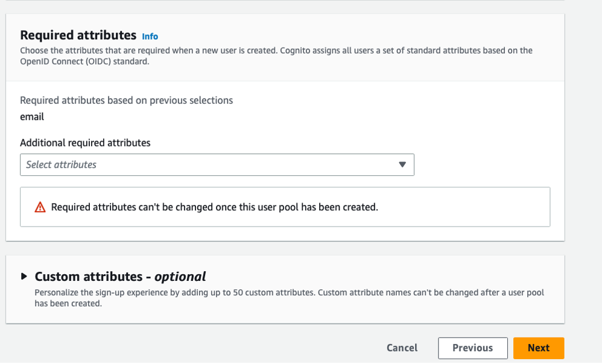Click the gray page margin left of Cancel

192,348
